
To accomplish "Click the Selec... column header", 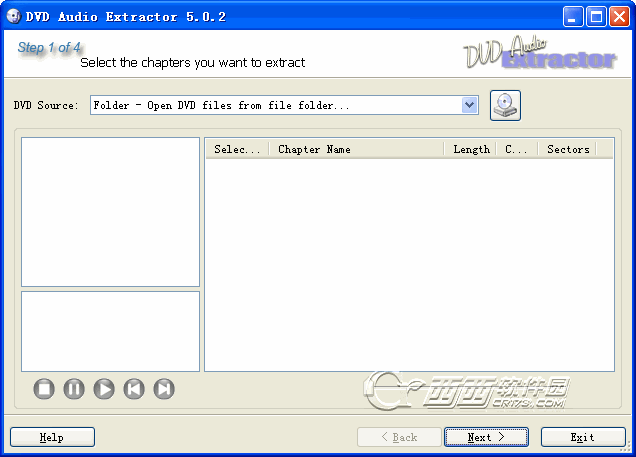I will 237,149.
